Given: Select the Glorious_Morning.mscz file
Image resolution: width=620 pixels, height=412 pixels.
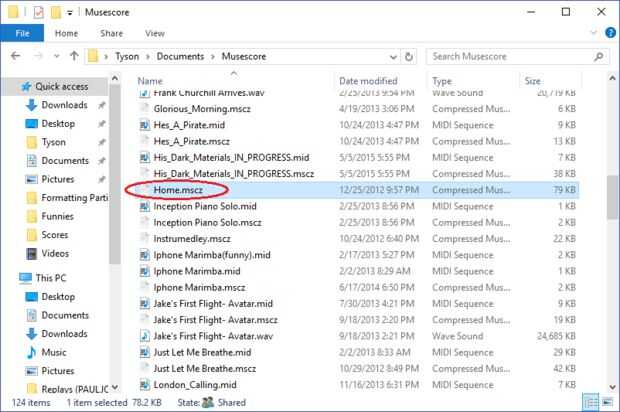Looking at the screenshot, I should click(202, 109).
